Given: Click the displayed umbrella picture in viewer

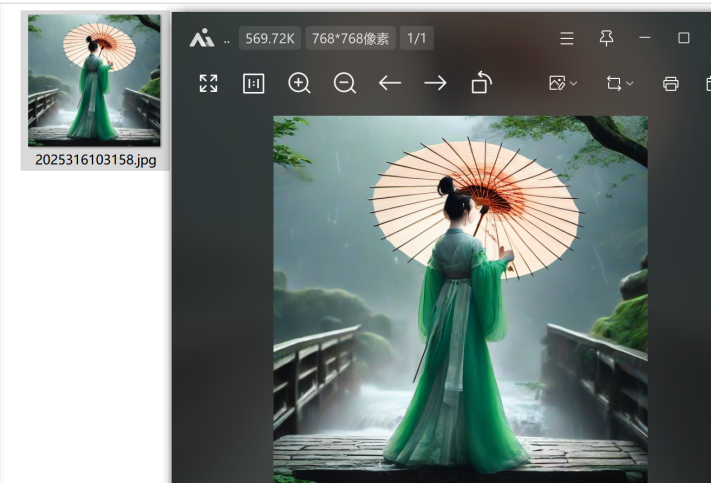Looking at the screenshot, I should [460, 299].
